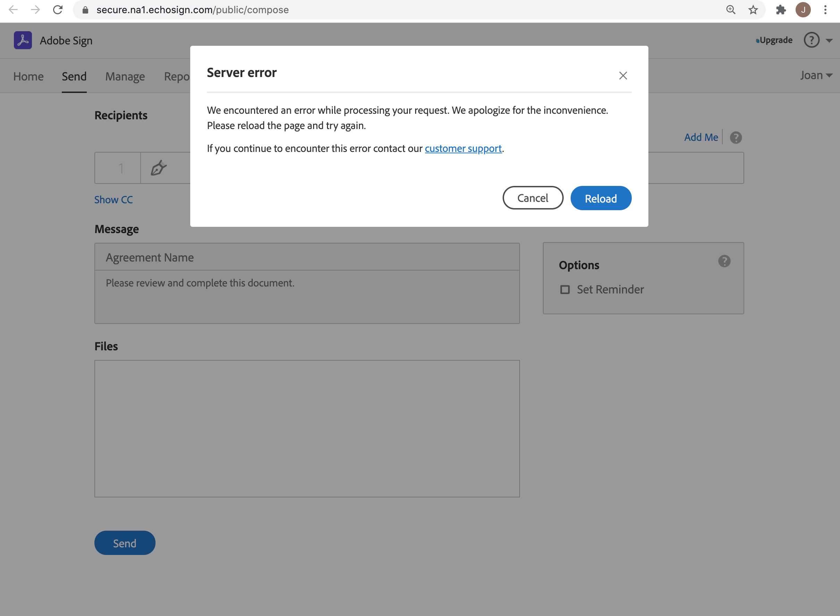840x616 pixels.
Task: Click the browser reload icon
Action: (x=58, y=10)
